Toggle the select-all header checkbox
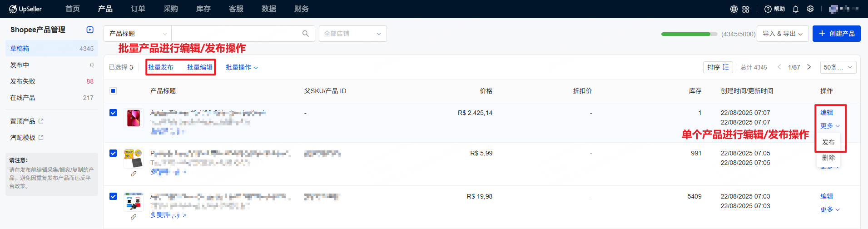 [x=113, y=91]
